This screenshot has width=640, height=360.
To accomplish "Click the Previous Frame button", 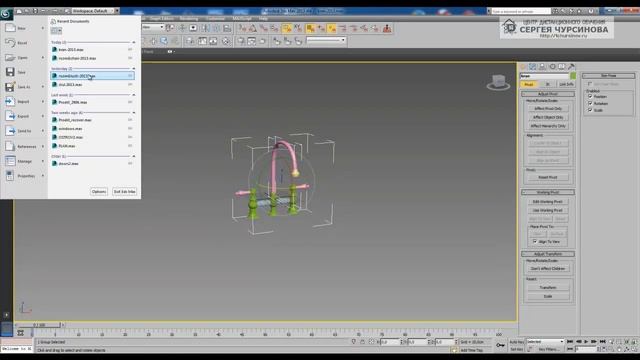I will tap(578, 341).
